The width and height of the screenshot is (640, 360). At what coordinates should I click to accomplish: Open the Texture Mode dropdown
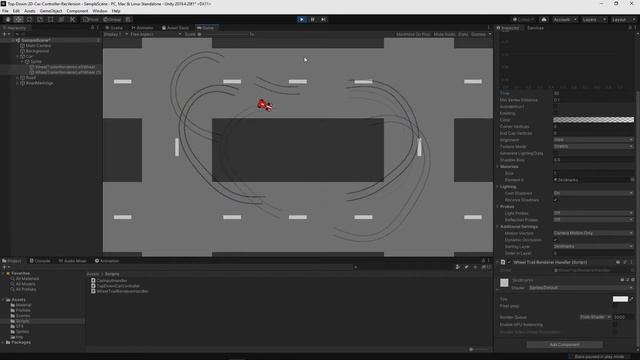[x=593, y=146]
